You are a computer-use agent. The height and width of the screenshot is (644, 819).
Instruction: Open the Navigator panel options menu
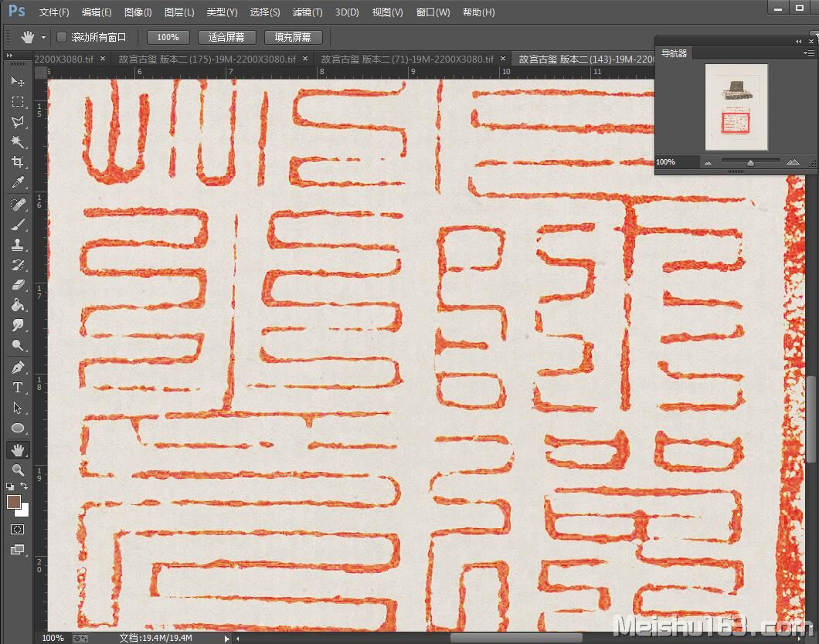(808, 53)
